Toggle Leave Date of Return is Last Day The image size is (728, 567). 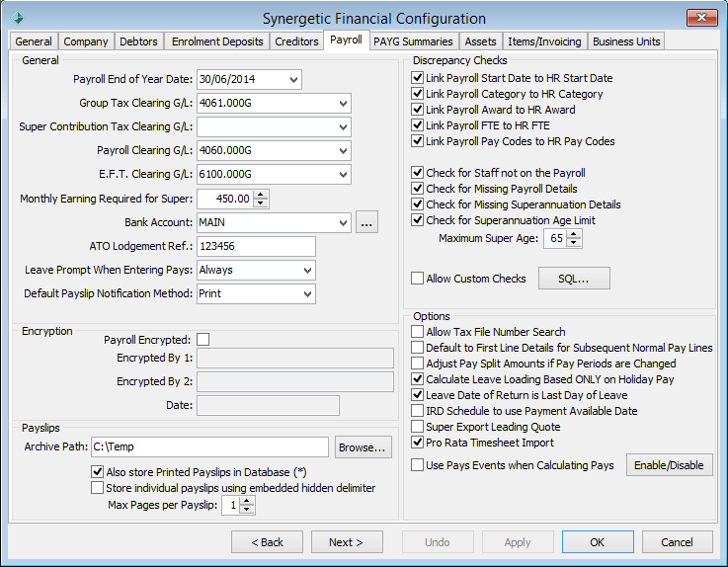coord(418,395)
